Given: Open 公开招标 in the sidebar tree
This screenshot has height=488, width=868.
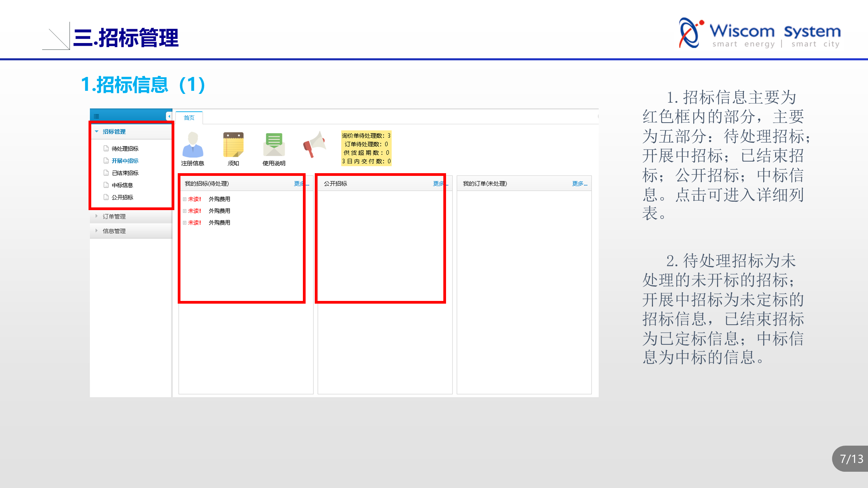Looking at the screenshot, I should pyautogui.click(x=122, y=197).
